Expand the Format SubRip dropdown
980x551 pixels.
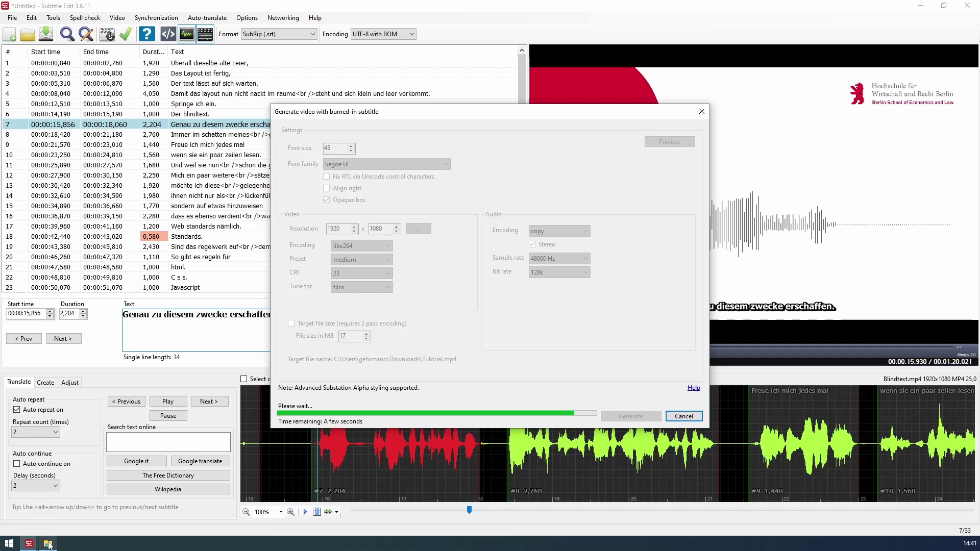(312, 34)
